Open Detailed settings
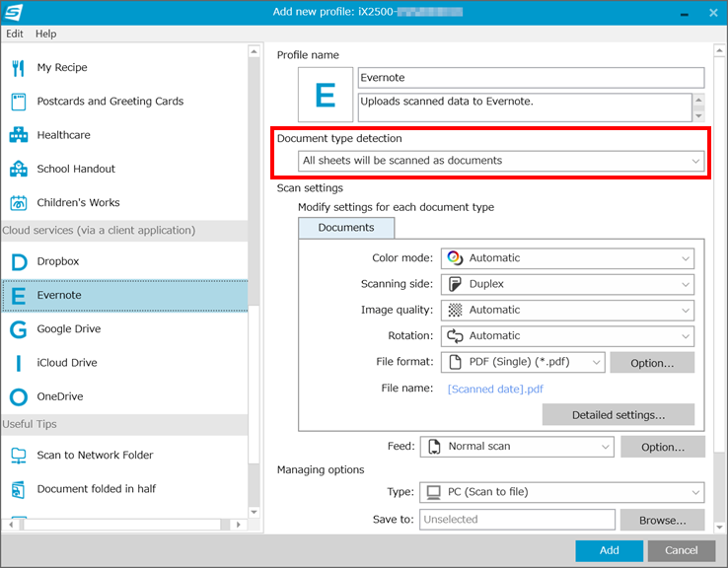The height and width of the screenshot is (568, 728). (x=618, y=415)
